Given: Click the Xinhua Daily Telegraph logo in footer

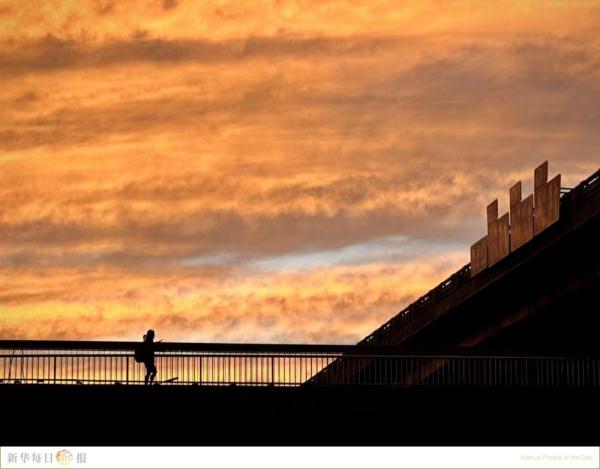Looking at the screenshot, I should [x=46, y=457].
